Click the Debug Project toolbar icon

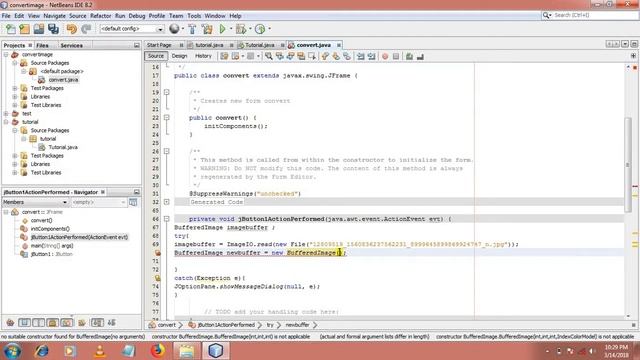click(x=241, y=29)
